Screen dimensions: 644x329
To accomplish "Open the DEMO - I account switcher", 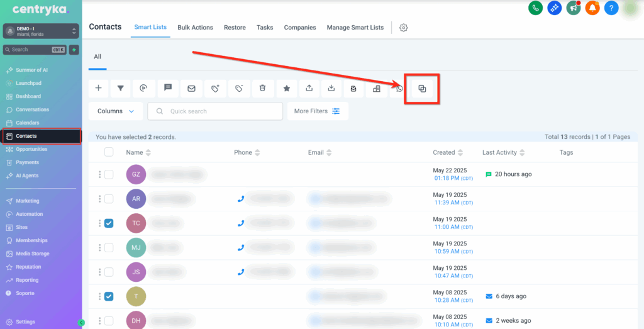I will (41, 31).
